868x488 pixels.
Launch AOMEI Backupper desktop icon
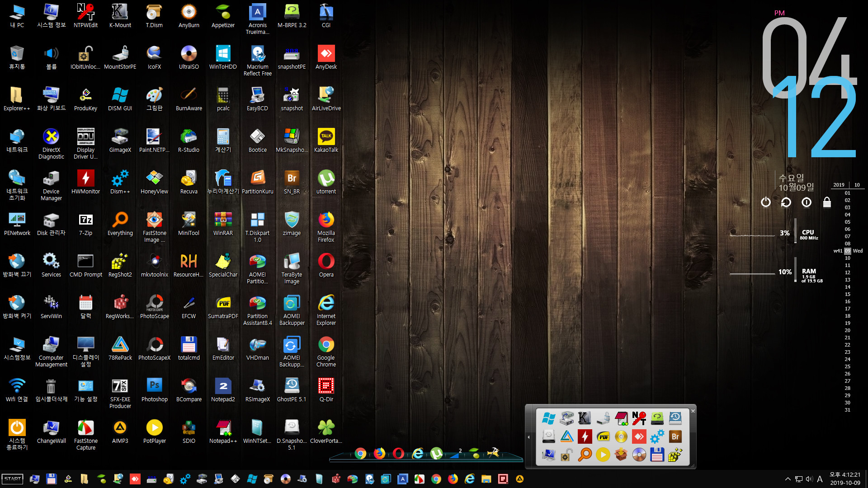click(x=292, y=310)
